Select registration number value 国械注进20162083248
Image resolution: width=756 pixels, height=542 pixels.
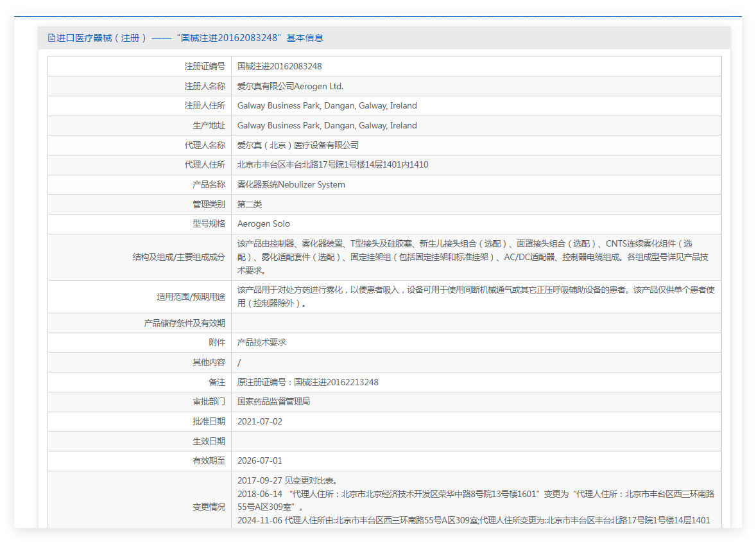click(x=280, y=66)
